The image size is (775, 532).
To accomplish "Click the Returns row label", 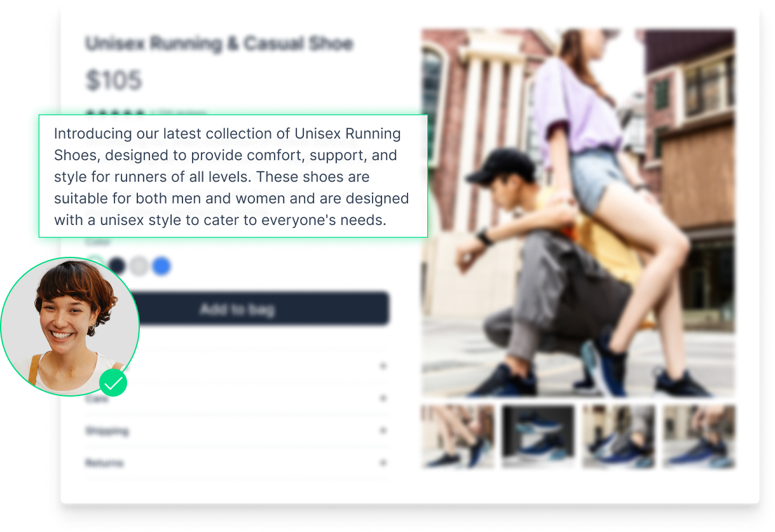I will pyautogui.click(x=104, y=463).
